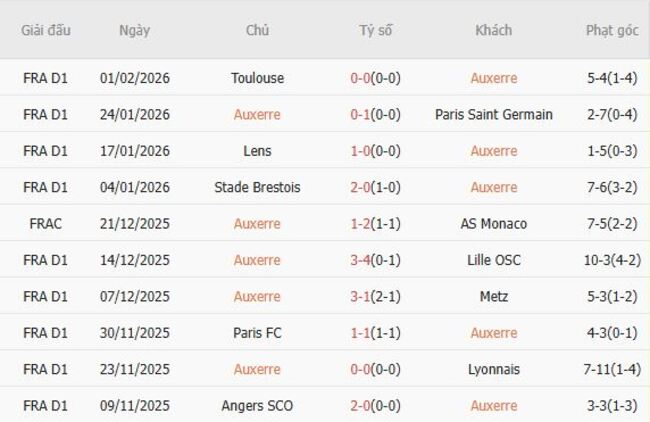
Task: Click the "Giải đấu" column header
Action: pos(45,30)
